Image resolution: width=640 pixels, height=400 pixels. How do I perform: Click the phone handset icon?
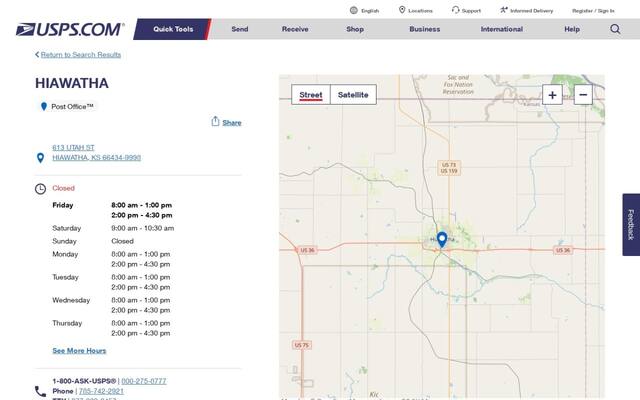point(40,391)
